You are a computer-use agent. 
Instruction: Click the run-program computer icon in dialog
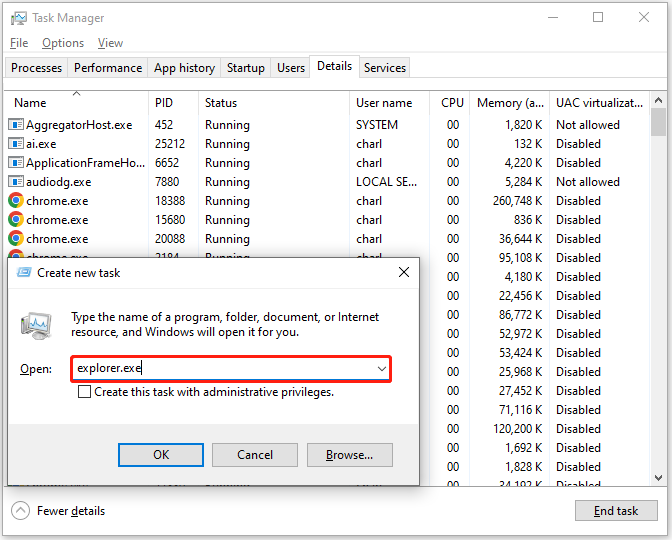36,326
